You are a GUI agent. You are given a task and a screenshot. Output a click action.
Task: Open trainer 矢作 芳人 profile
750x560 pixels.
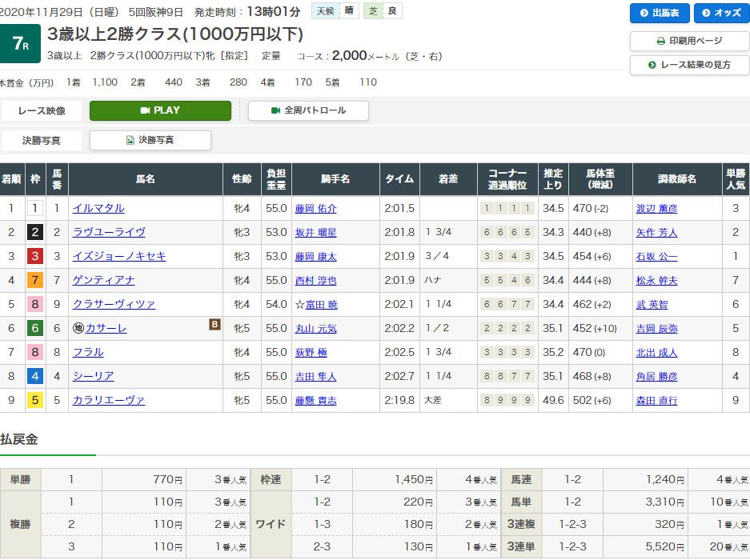click(x=656, y=232)
